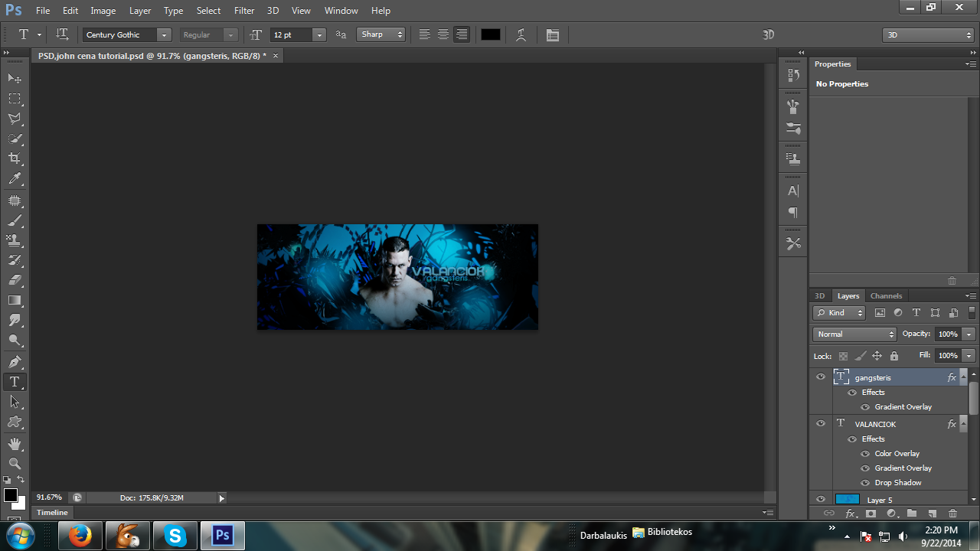Select the Zoom tool
Viewport: 980px width, 551px height.
tap(15, 464)
